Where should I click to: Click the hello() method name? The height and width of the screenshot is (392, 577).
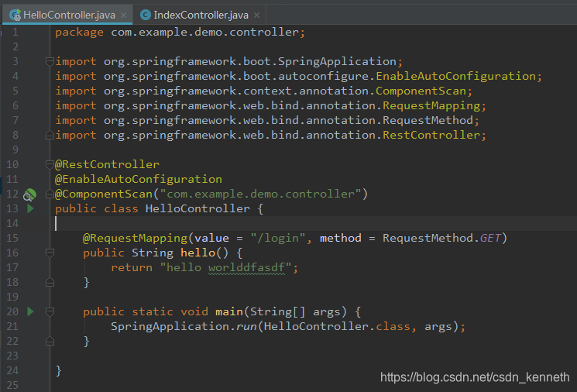click(197, 253)
